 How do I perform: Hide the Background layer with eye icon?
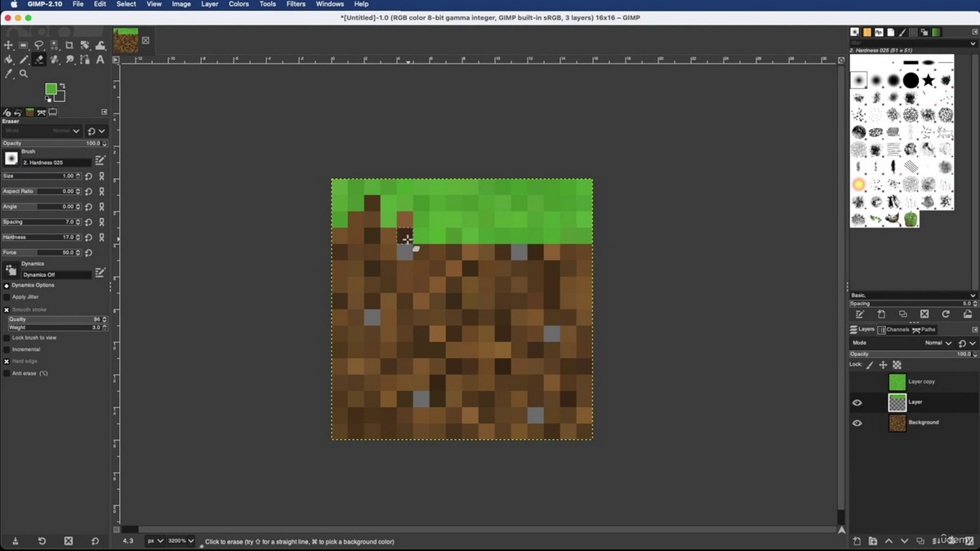point(857,423)
